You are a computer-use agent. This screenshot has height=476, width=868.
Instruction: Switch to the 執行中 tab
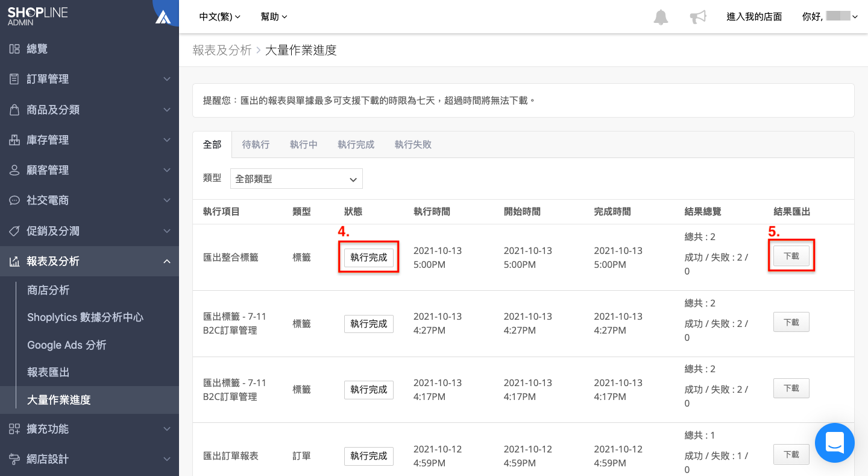[x=304, y=145]
